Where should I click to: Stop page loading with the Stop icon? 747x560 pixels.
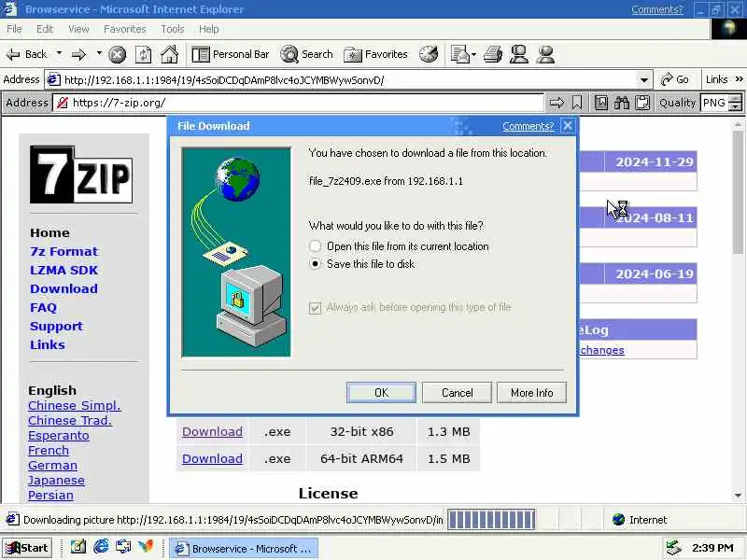(x=118, y=55)
